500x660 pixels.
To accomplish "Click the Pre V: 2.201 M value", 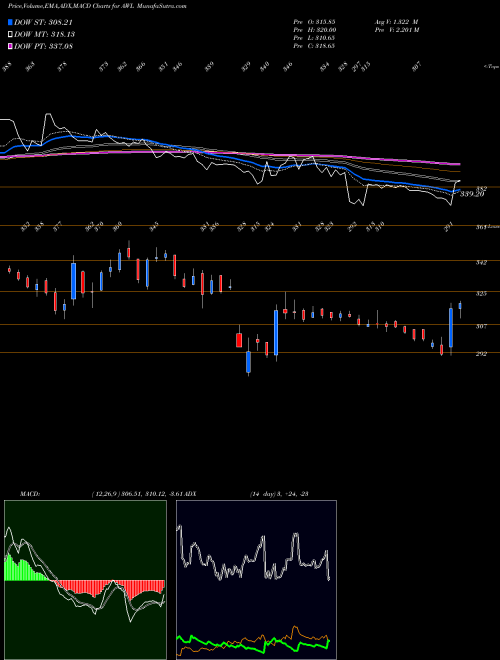I will (x=396, y=29).
